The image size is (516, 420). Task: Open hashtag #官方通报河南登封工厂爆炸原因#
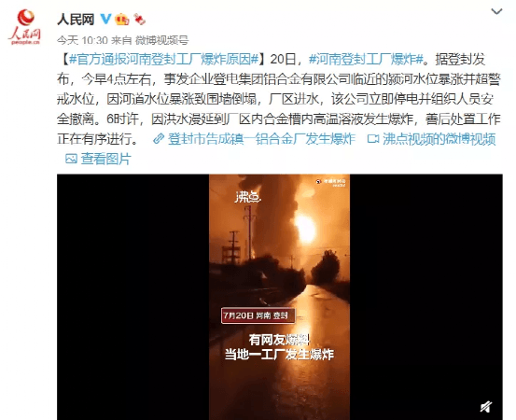coord(163,60)
